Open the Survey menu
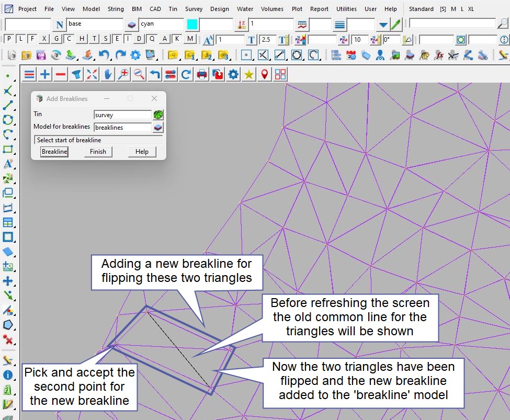 (x=194, y=9)
